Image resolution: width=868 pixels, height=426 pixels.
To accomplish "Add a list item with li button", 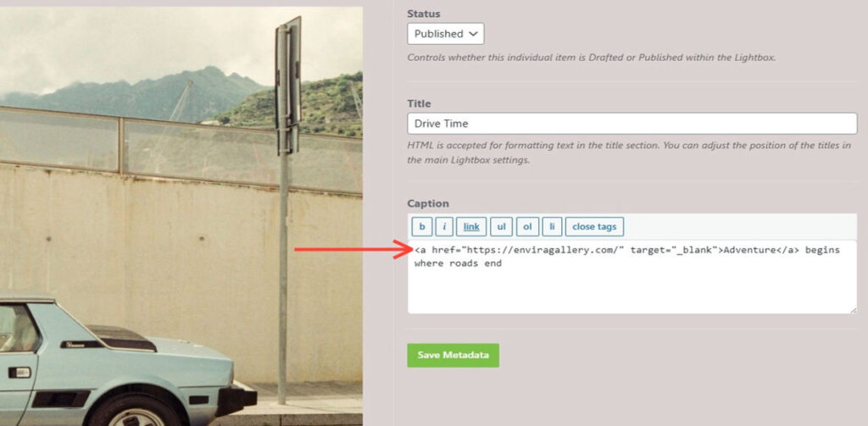I will [552, 227].
